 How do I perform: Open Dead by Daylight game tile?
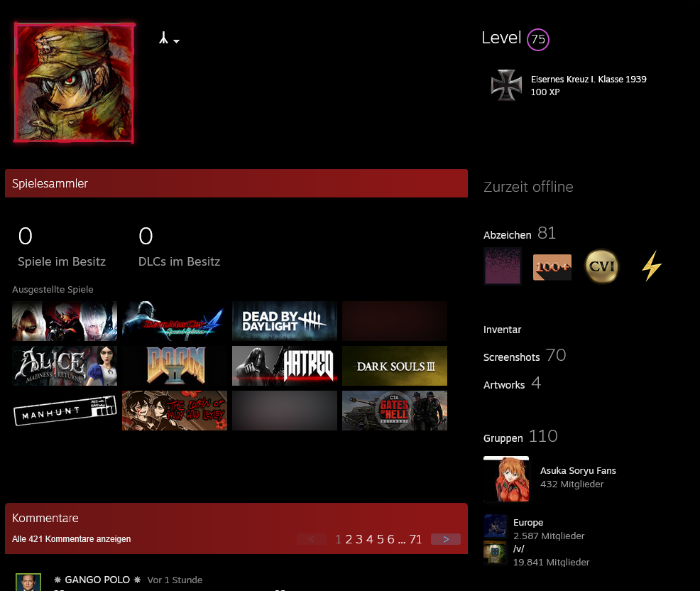(x=284, y=321)
